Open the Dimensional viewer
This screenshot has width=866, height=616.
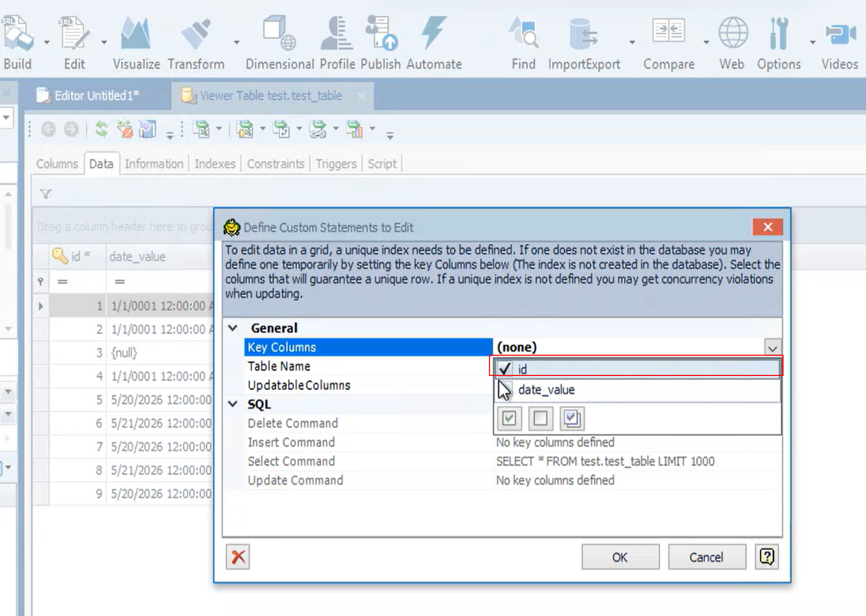(280, 43)
